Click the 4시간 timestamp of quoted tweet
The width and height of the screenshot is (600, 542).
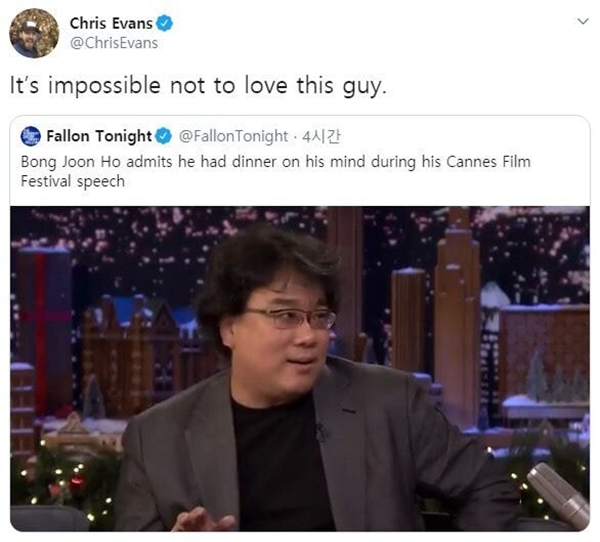click(321, 136)
